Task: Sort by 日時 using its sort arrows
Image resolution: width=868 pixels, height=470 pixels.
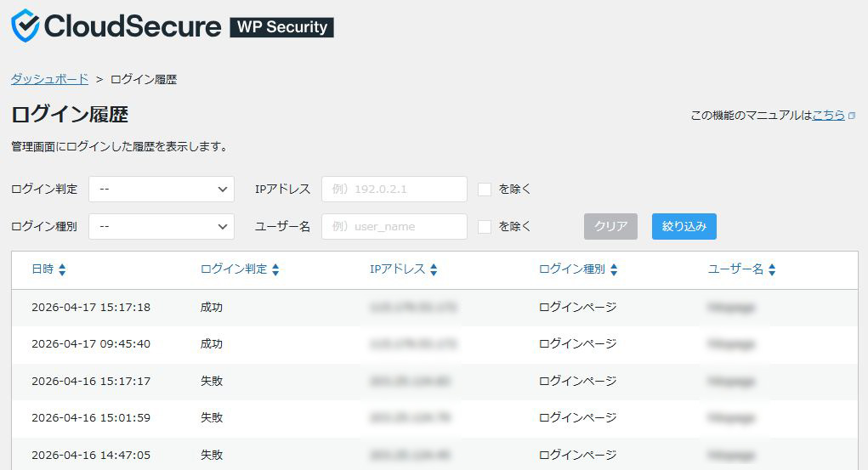Action: tap(62, 269)
